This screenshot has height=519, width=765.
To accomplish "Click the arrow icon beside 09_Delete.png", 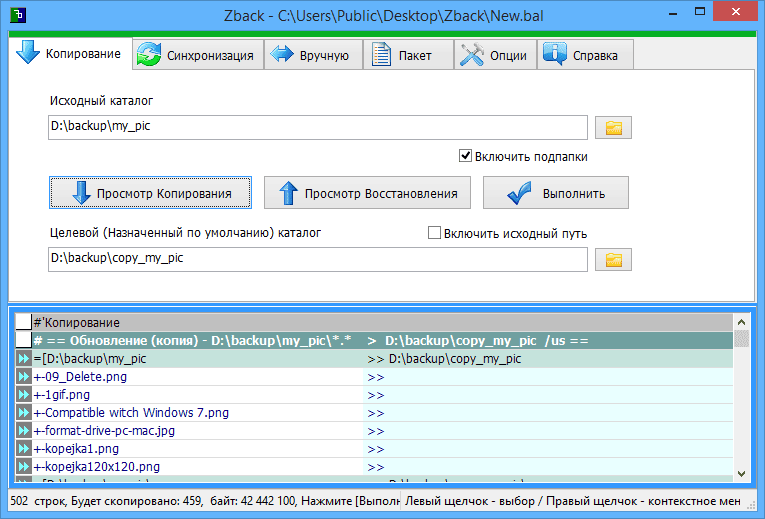I will (23, 377).
